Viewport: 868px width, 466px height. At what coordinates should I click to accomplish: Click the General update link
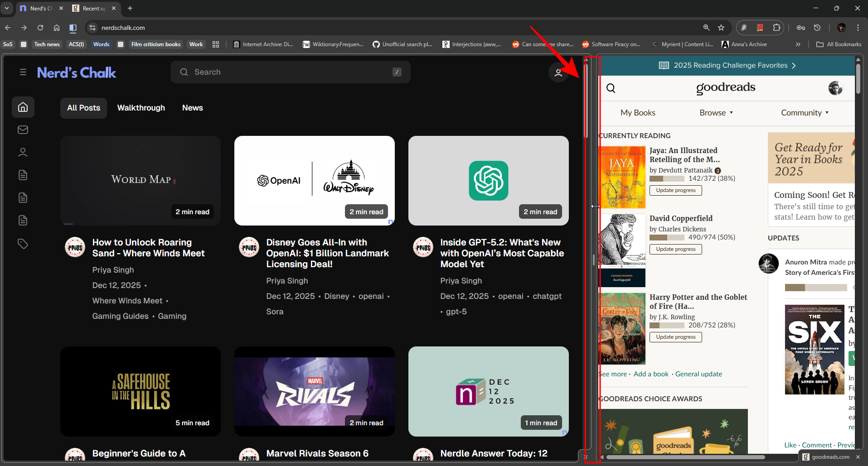tap(698, 374)
